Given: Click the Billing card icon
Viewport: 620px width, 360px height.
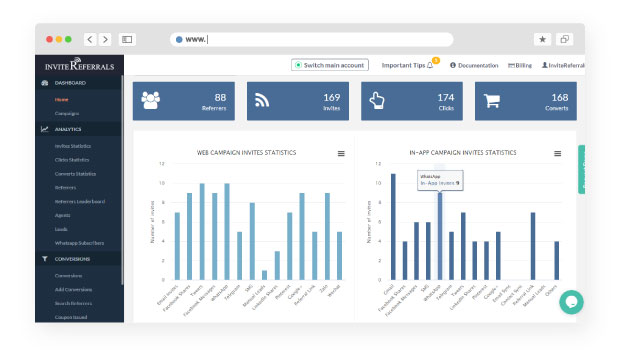Looking at the screenshot, I should (x=511, y=65).
